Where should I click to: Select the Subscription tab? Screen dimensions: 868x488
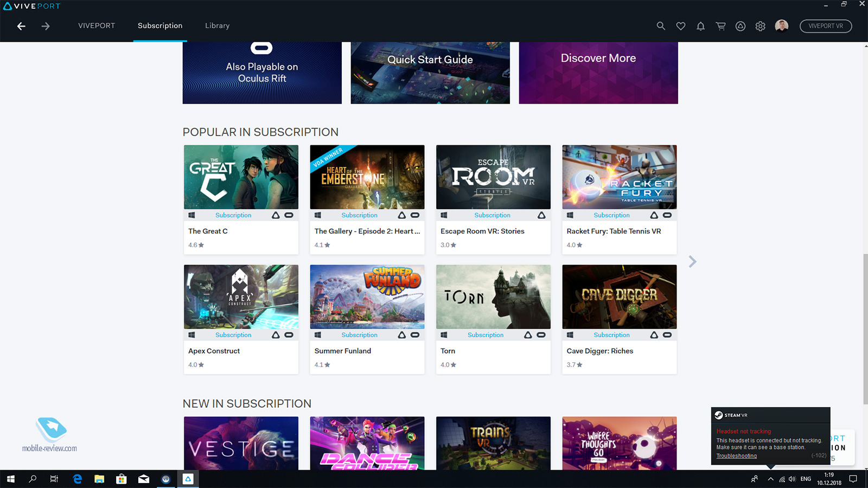point(160,25)
